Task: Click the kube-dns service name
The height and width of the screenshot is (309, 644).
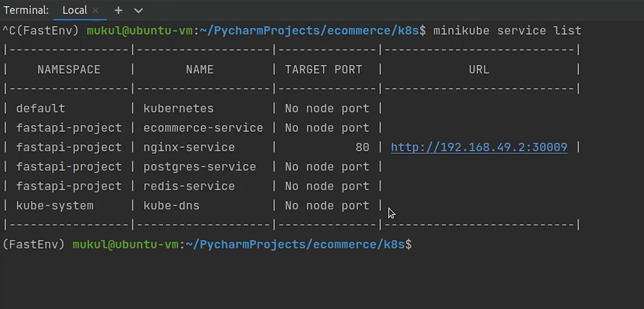Action: [171, 206]
